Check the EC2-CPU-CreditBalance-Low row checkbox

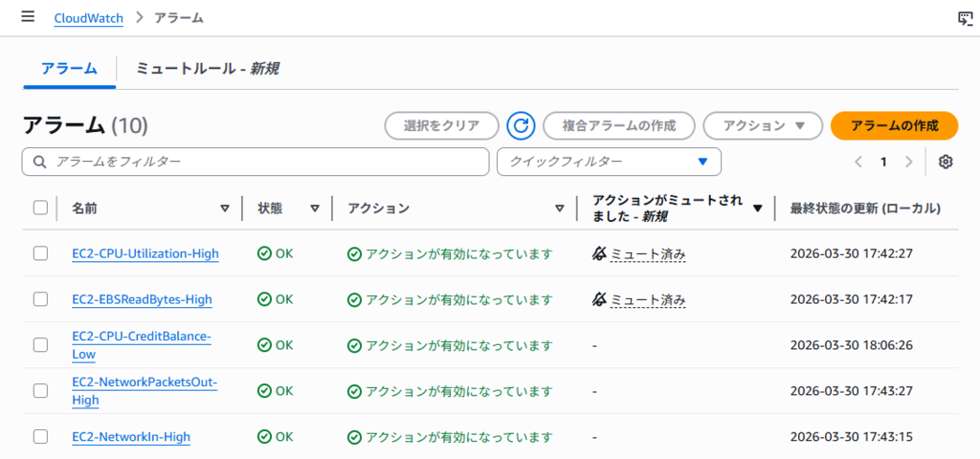point(40,344)
